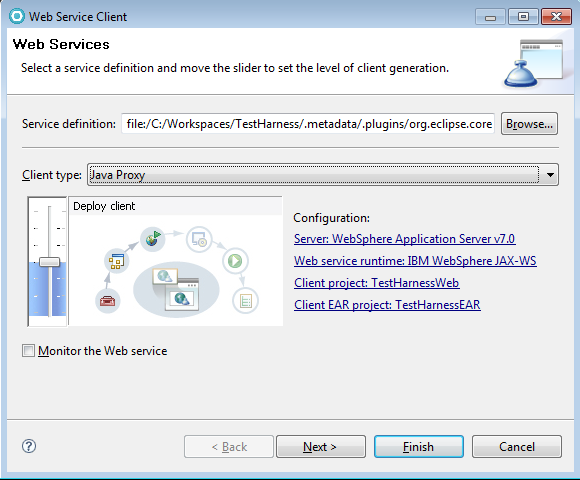580x480 pixels.
Task: Open Client project TestHarnessWeb link
Action: [377, 283]
